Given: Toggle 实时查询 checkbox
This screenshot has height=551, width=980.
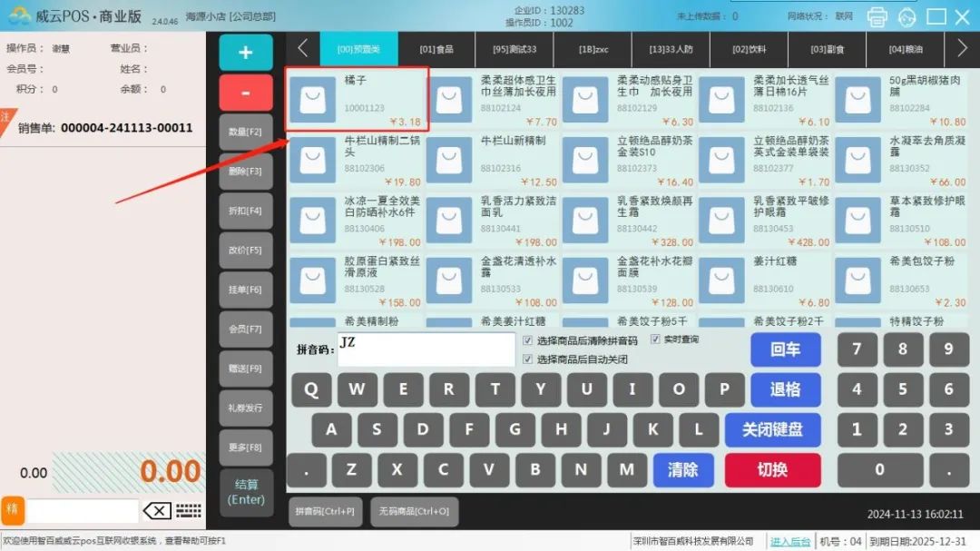Looking at the screenshot, I should pos(655,339).
